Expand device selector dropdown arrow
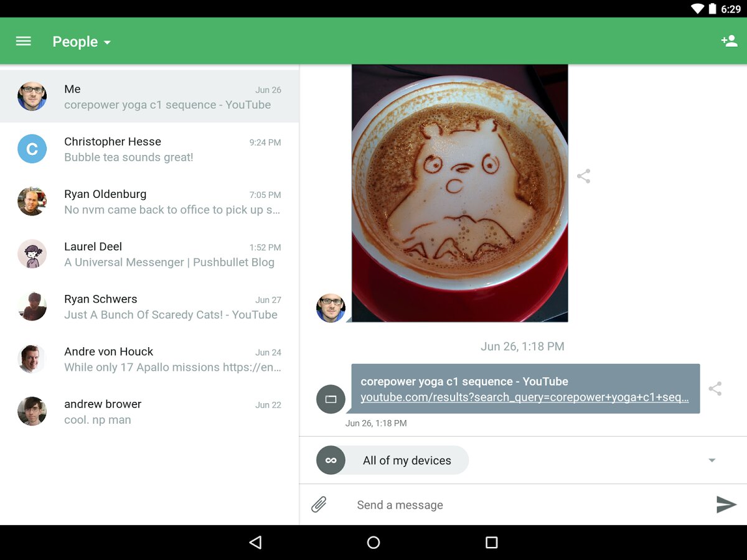 (712, 460)
